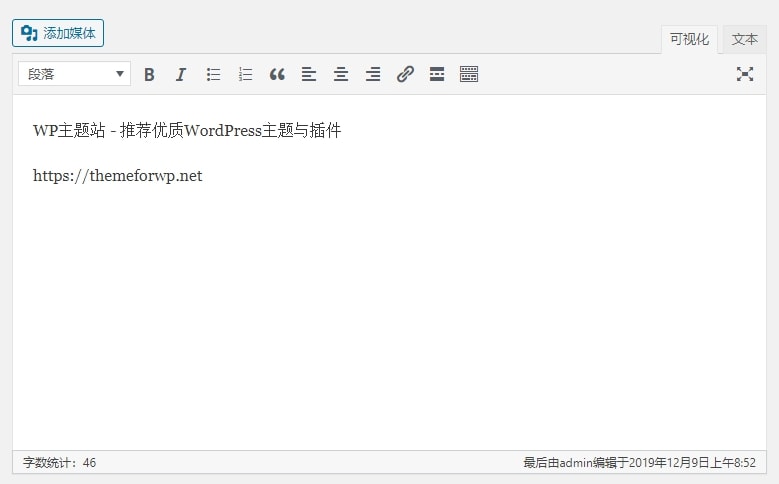The width and height of the screenshot is (779, 484).
Task: Switch to the 文本 editor tab
Action: pos(744,40)
